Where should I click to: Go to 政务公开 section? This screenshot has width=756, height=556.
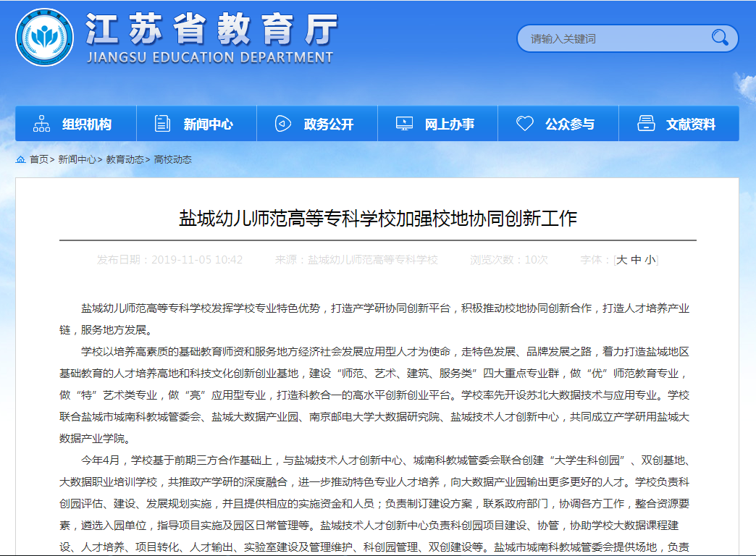(329, 125)
